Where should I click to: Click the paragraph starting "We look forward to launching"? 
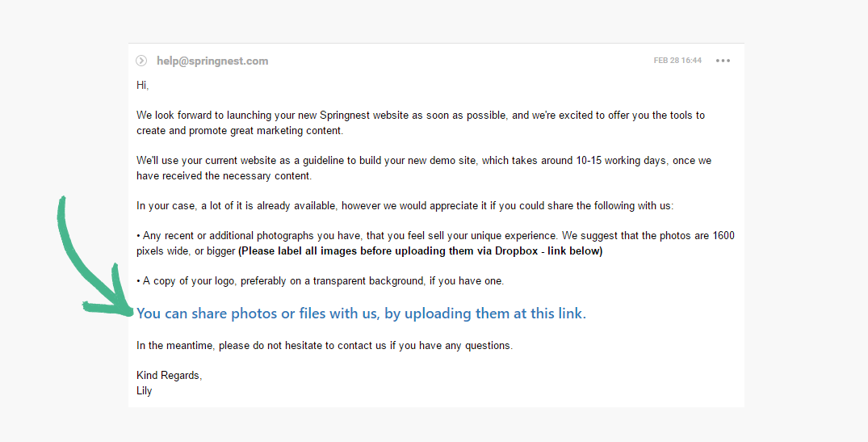point(420,123)
